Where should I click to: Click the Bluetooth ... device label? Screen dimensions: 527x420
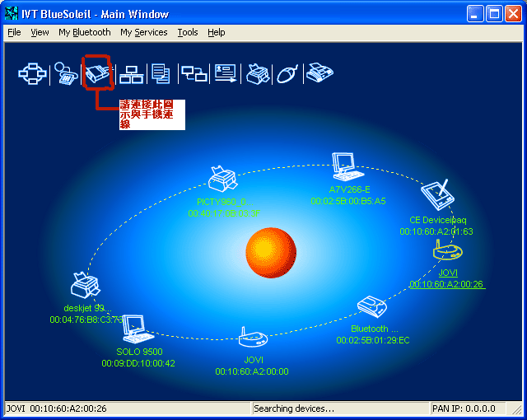(x=374, y=329)
